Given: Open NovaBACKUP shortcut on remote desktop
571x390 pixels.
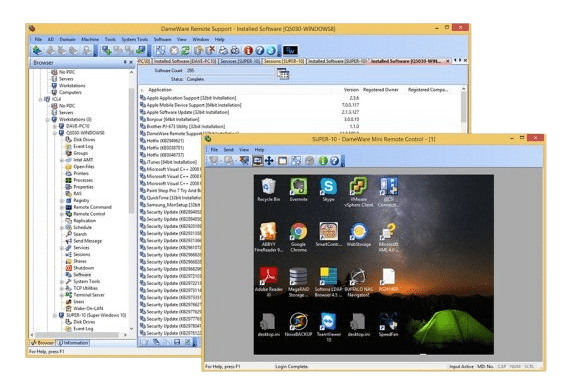Looking at the screenshot, I should click(298, 324).
